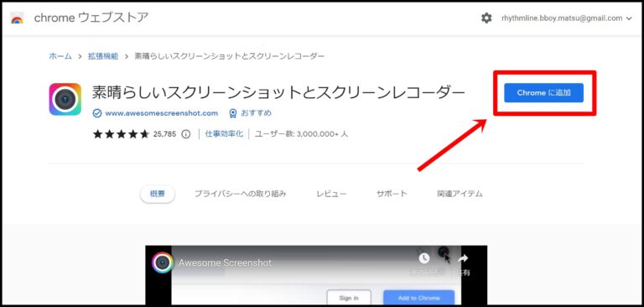The image size is (644, 307).
Task: Click the Awesome Screenshot video title
Action: 225,263
